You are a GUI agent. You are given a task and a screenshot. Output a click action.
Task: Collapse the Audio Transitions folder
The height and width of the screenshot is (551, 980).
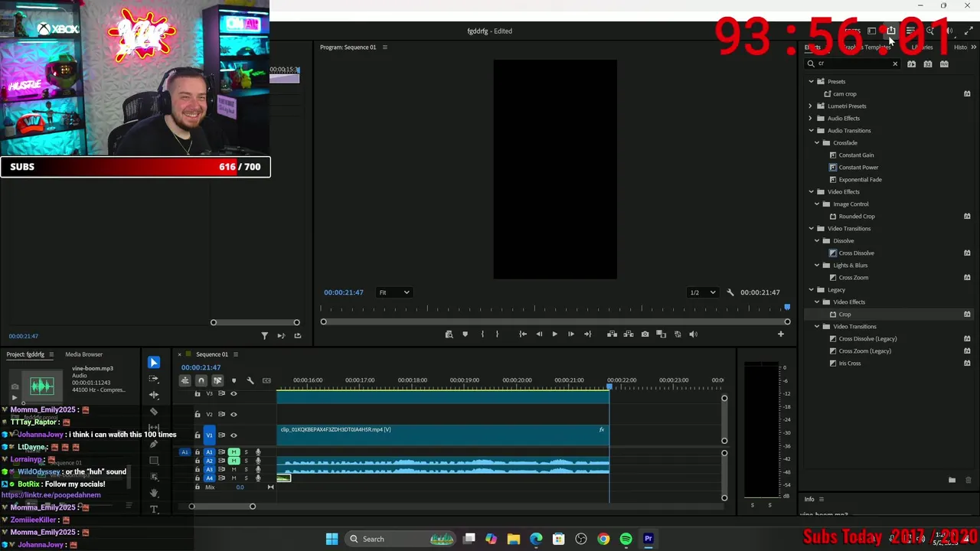pyautogui.click(x=811, y=131)
